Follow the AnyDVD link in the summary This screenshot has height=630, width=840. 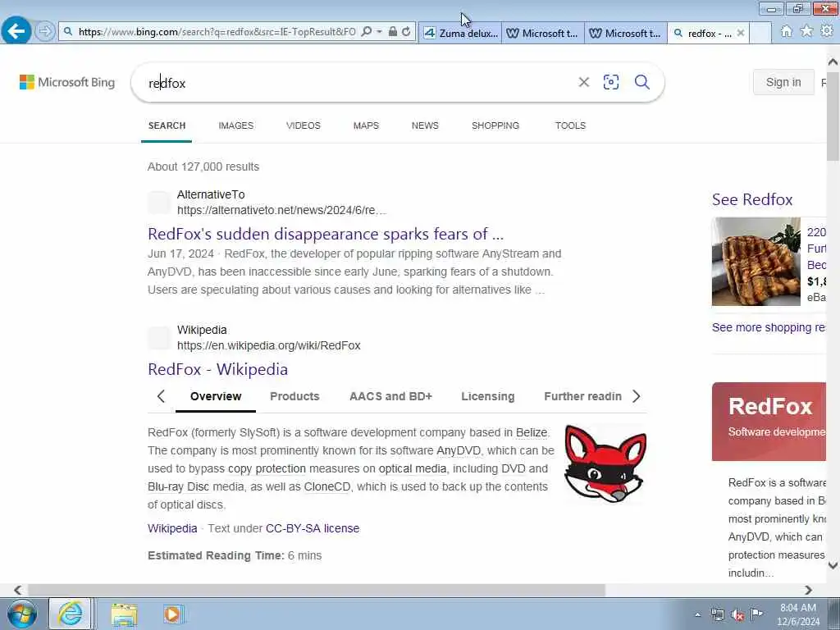click(459, 450)
